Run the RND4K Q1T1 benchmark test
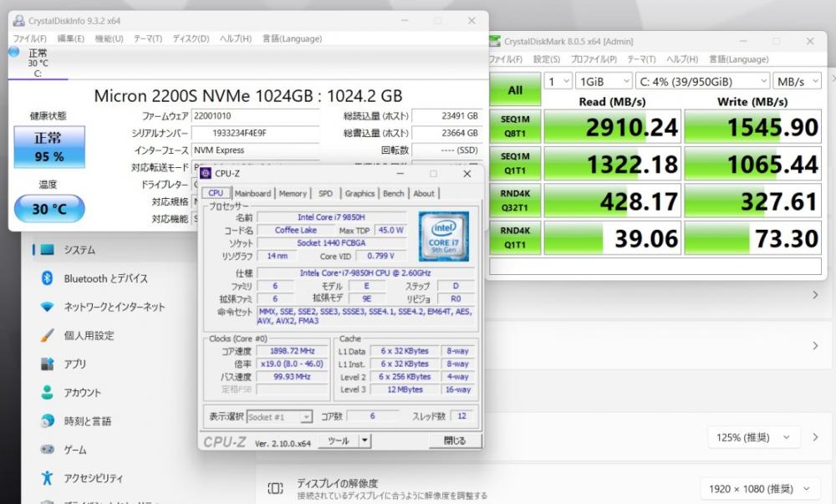This screenshot has width=836, height=504. tap(514, 237)
